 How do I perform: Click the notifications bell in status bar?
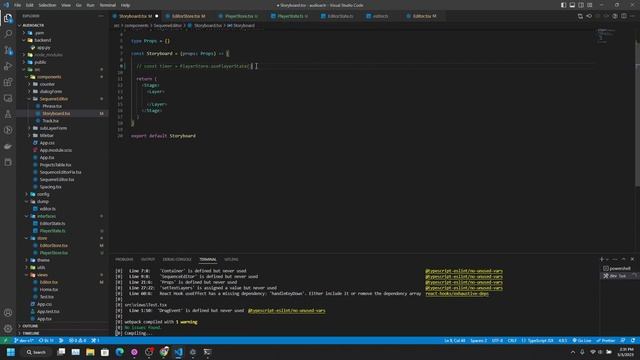[633, 340]
